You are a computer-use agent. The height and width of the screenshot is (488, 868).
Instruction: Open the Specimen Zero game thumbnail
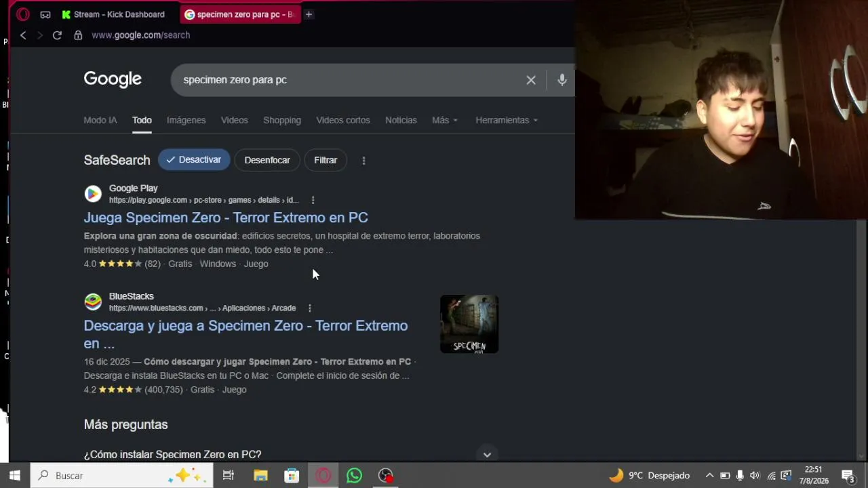(469, 324)
